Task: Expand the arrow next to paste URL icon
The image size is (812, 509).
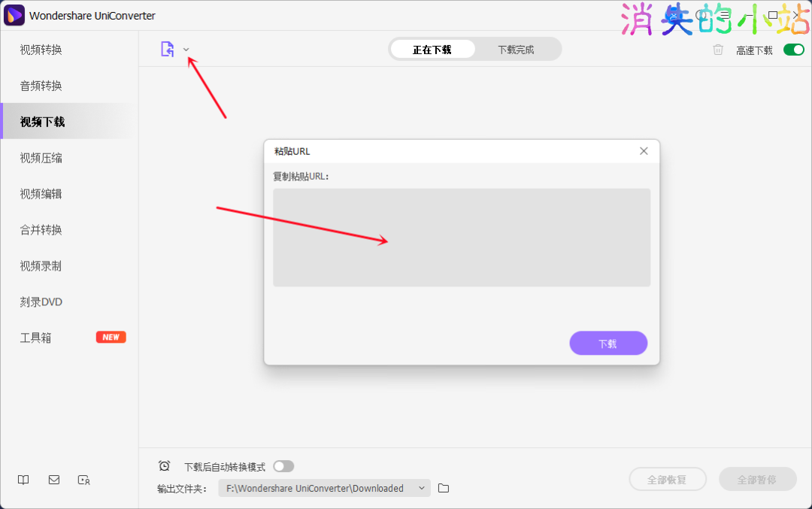Action: tap(186, 50)
